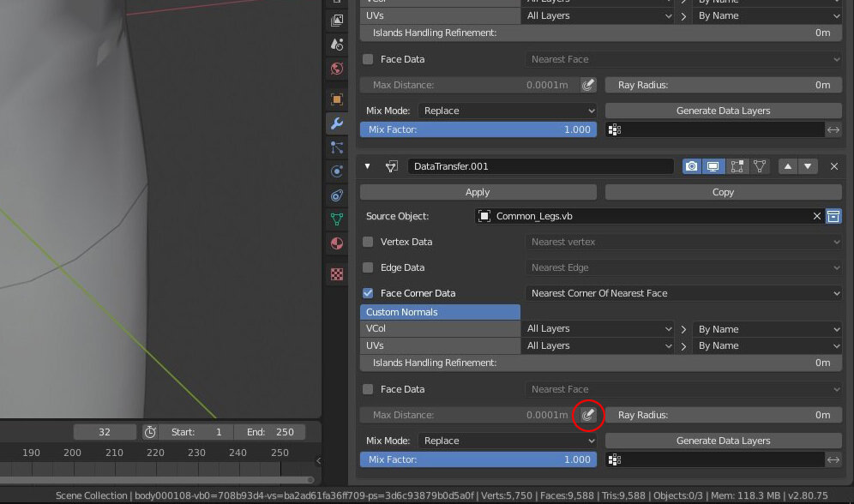Click the timeline Start frame field
This screenshot has width=854, height=504.
pos(196,432)
